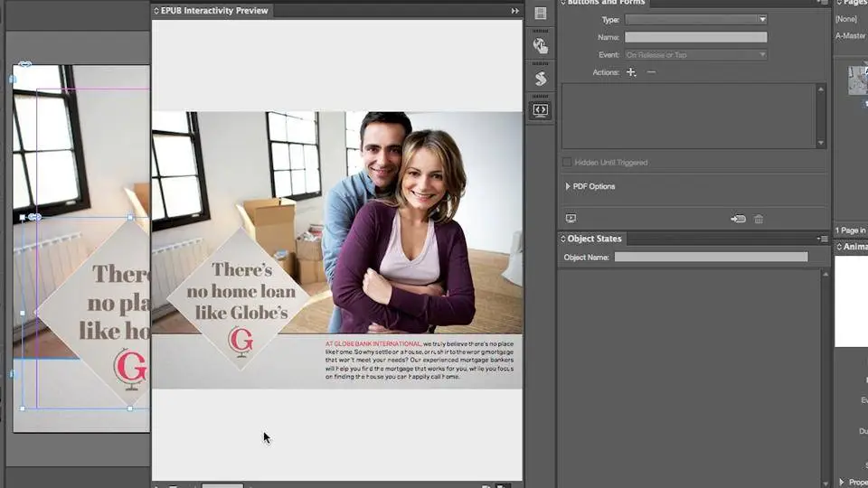Select the [None] master in Pages panel
This screenshot has height=488, width=868.
[846, 19]
